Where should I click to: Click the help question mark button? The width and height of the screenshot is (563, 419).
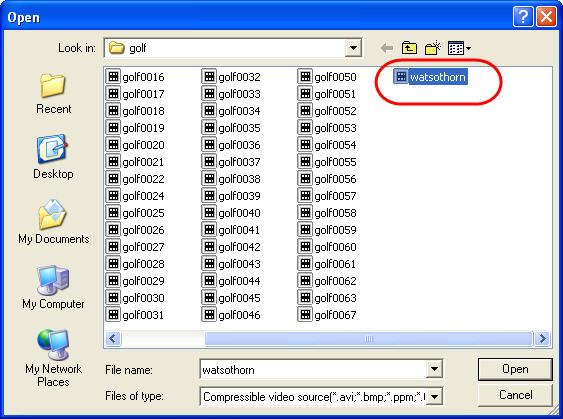pos(523,17)
